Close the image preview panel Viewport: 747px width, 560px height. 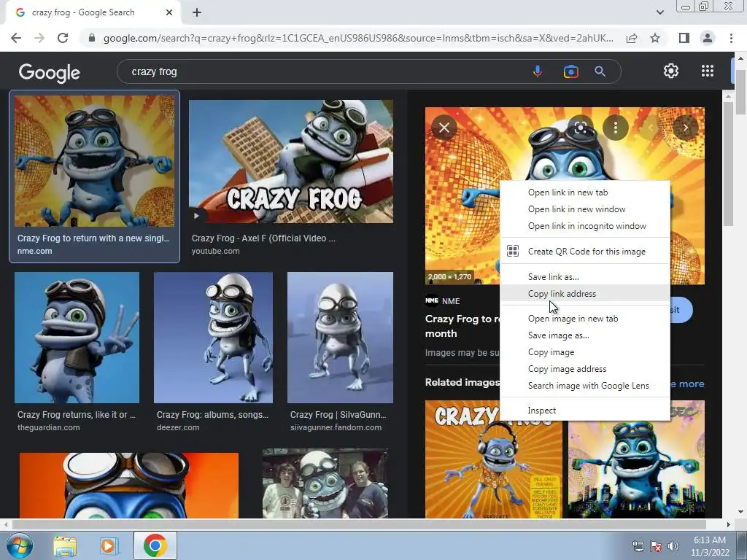pyautogui.click(x=444, y=128)
